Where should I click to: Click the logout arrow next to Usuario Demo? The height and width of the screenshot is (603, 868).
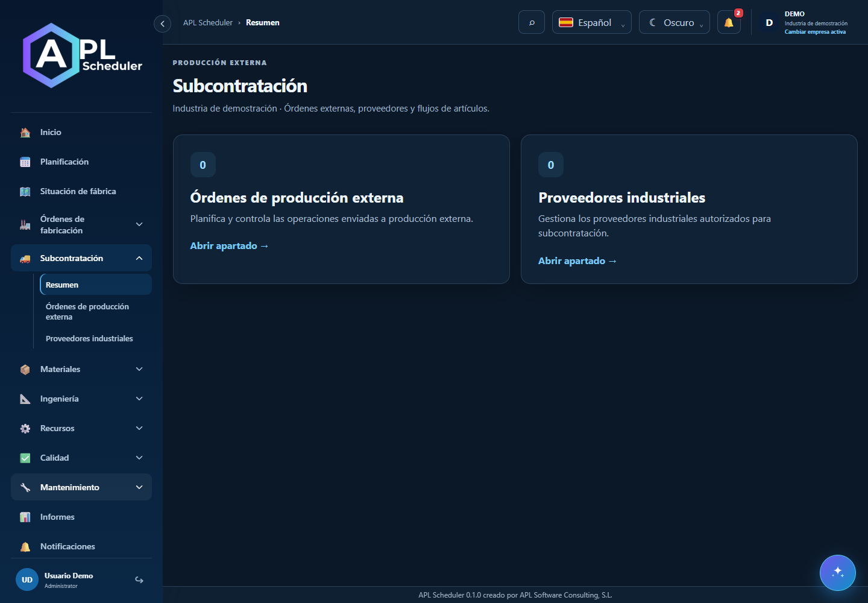(x=139, y=580)
